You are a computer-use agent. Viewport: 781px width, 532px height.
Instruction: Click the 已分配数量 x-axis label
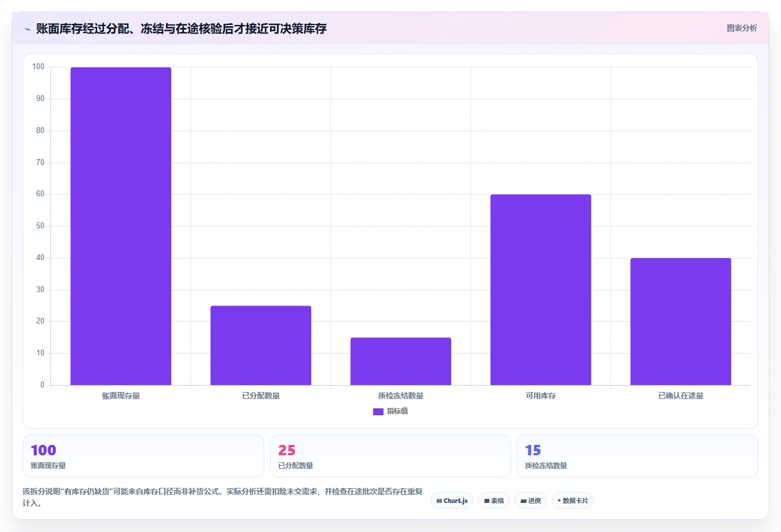pyautogui.click(x=261, y=396)
